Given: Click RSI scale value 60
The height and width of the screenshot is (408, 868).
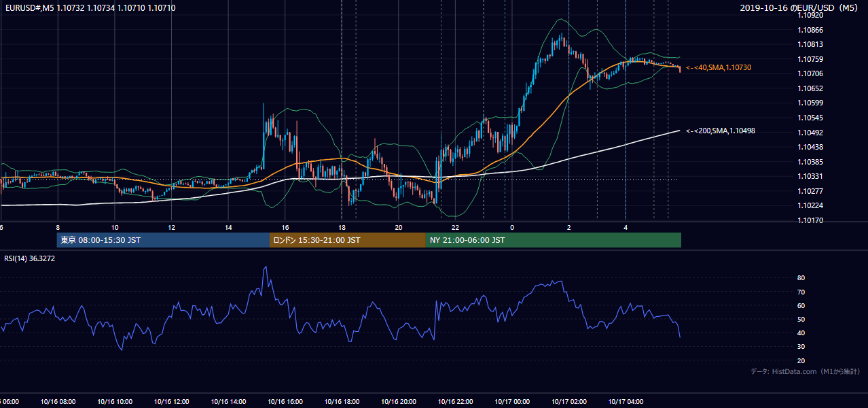Looking at the screenshot, I should pyautogui.click(x=801, y=305).
